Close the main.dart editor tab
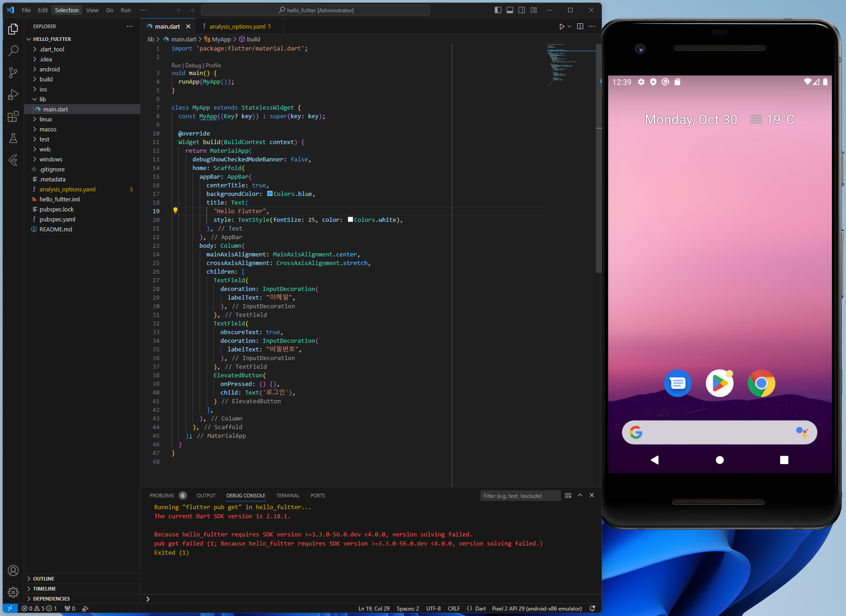The image size is (846, 616). click(x=188, y=26)
